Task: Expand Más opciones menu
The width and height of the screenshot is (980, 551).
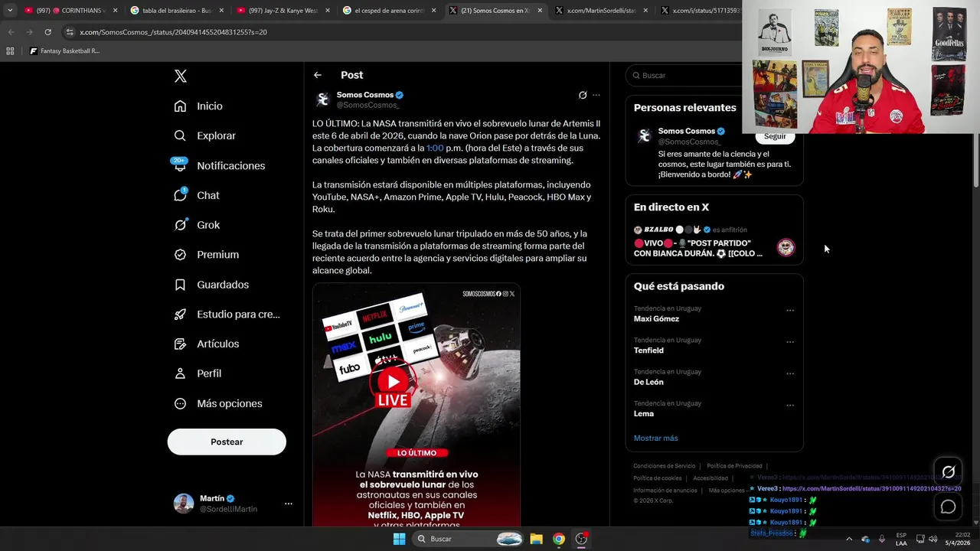Action: click(218, 403)
